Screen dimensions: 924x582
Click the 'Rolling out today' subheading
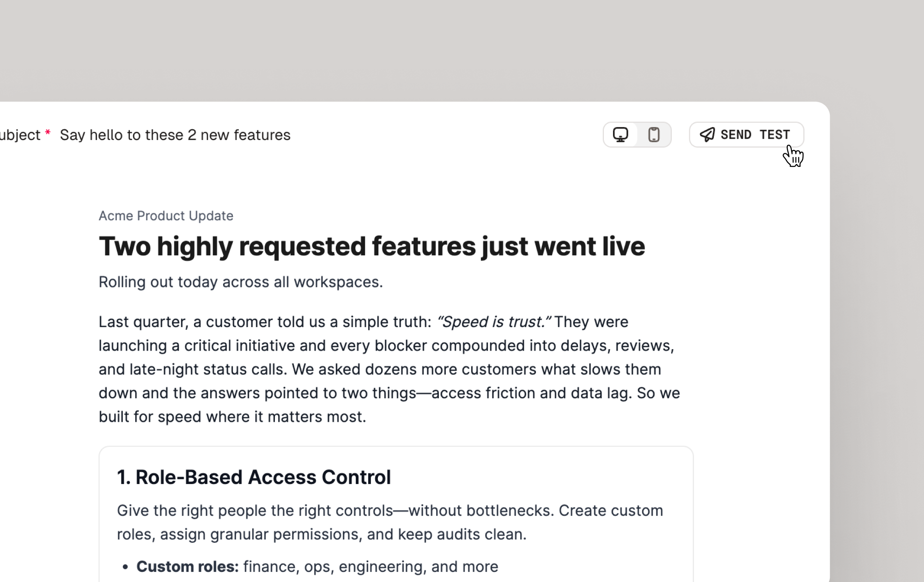(241, 282)
